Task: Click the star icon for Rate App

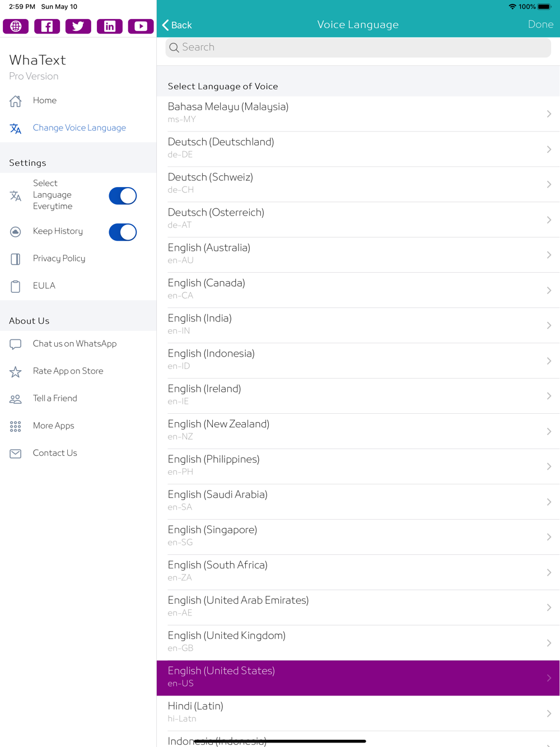Action: pos(16,372)
